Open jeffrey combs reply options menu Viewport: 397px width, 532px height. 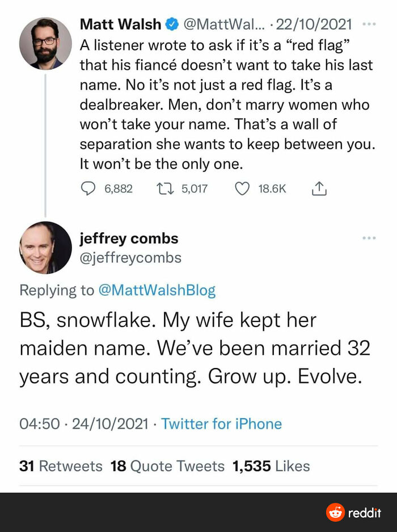[x=369, y=238]
